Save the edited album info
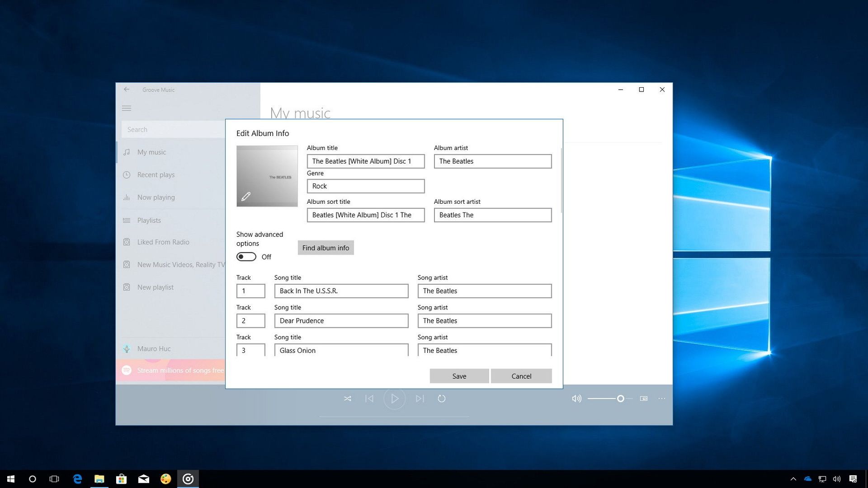Viewport: 868px width, 488px height. click(x=459, y=376)
